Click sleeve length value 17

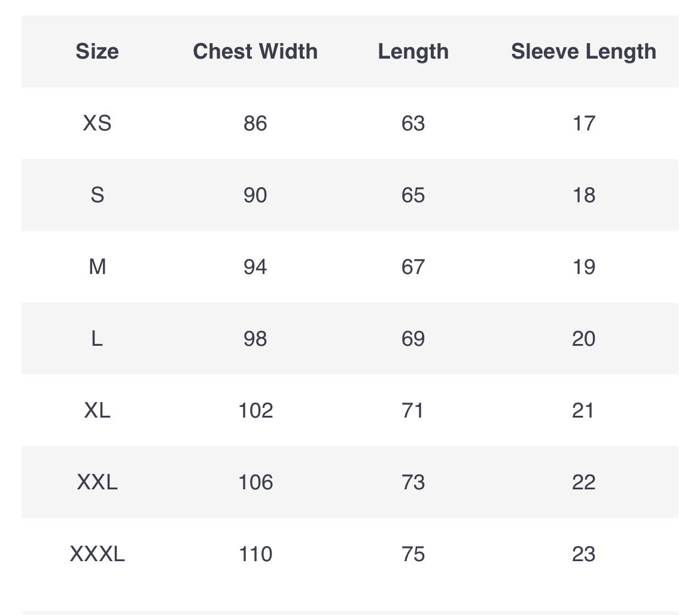(x=583, y=123)
